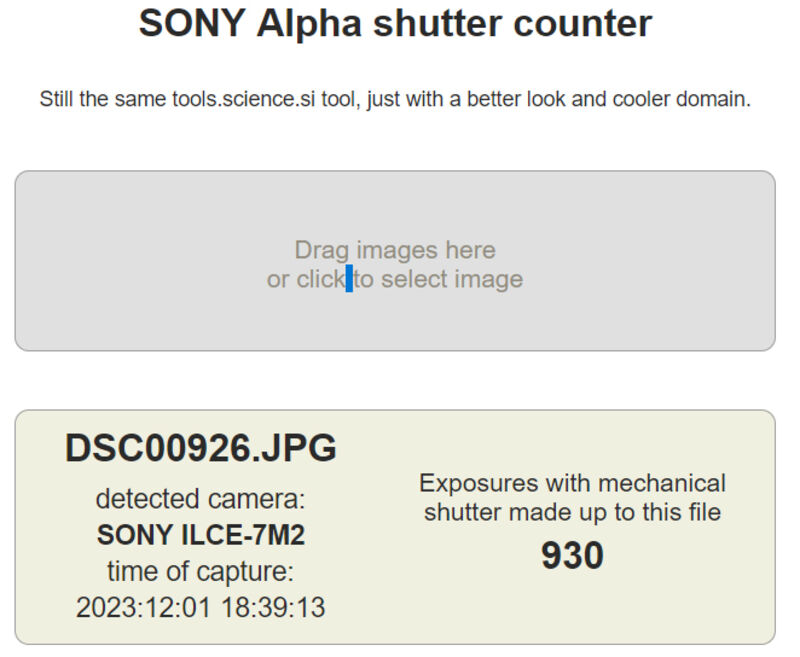800x657 pixels.
Task: Select the shutter count value 930
Action: (572, 555)
